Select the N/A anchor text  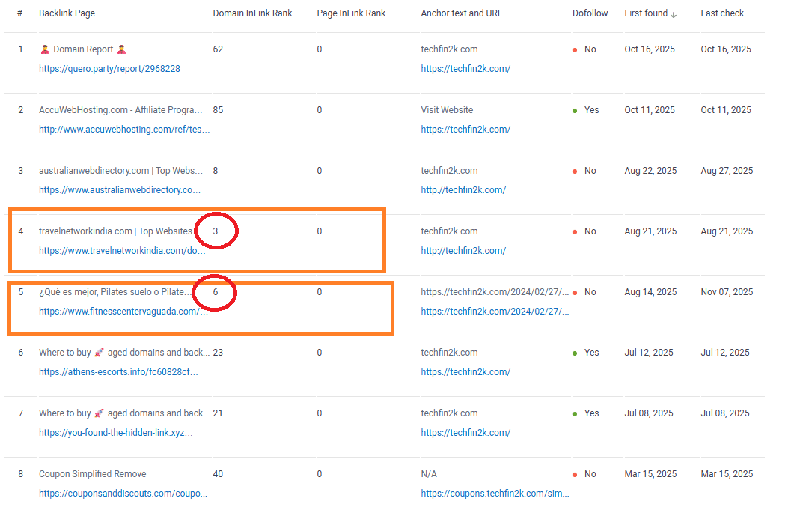(x=429, y=474)
